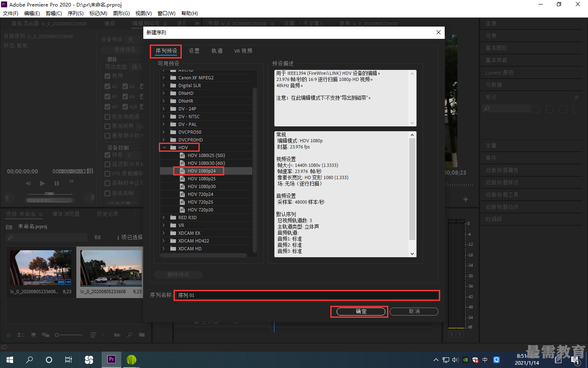The image size is (588, 368).
Task: Open the 序列(S) menu
Action: click(76, 13)
